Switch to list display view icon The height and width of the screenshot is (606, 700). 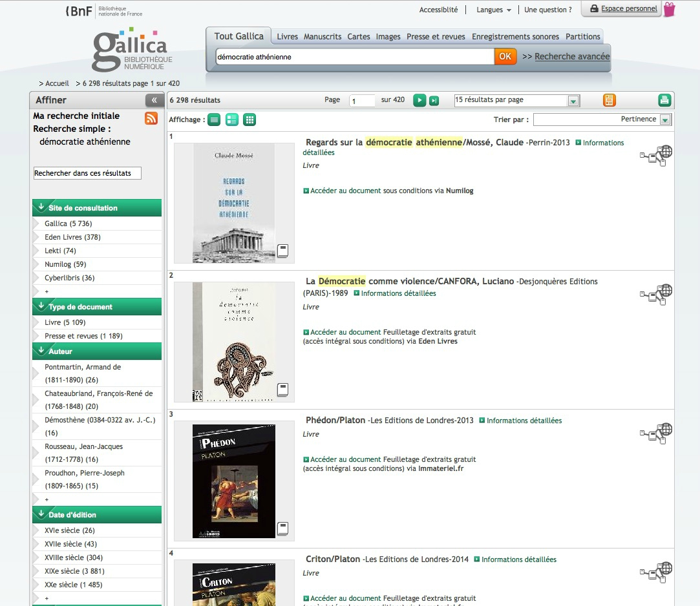(x=214, y=120)
